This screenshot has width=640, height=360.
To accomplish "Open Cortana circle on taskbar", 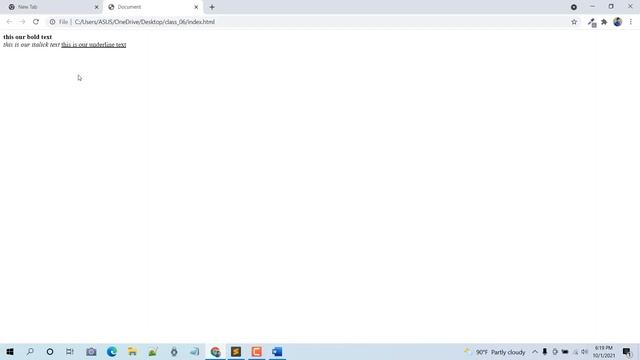I will pos(50,351).
